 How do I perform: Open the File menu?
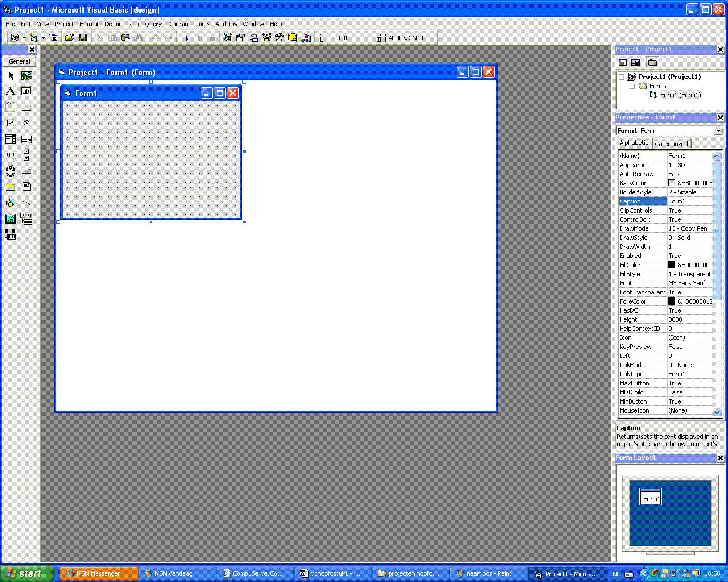tap(10, 24)
